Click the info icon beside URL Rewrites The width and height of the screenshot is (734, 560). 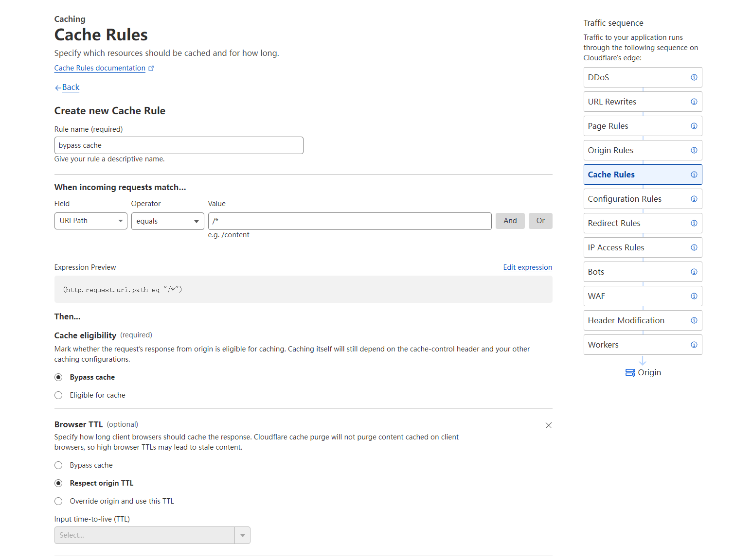[x=694, y=102]
